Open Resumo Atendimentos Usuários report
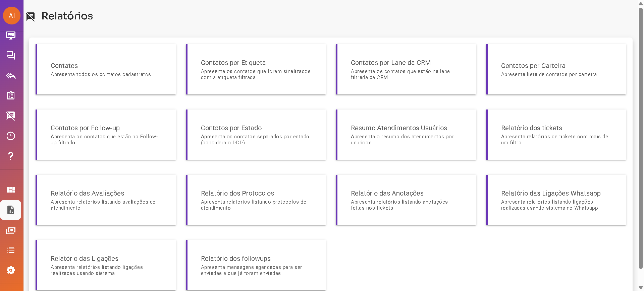Screen dimensions: 644x291 click(x=406, y=135)
